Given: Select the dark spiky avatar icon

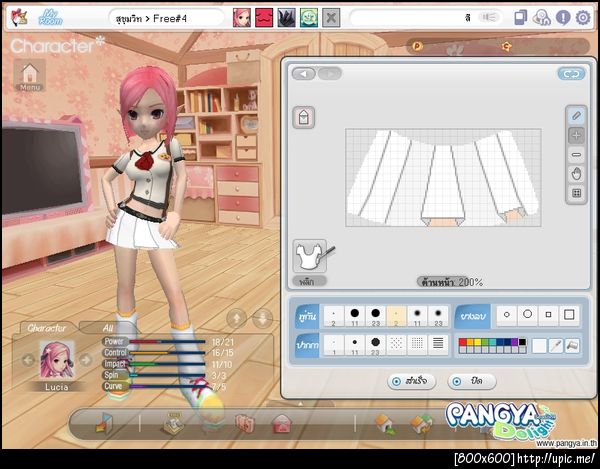Looking at the screenshot, I should click(x=286, y=18).
